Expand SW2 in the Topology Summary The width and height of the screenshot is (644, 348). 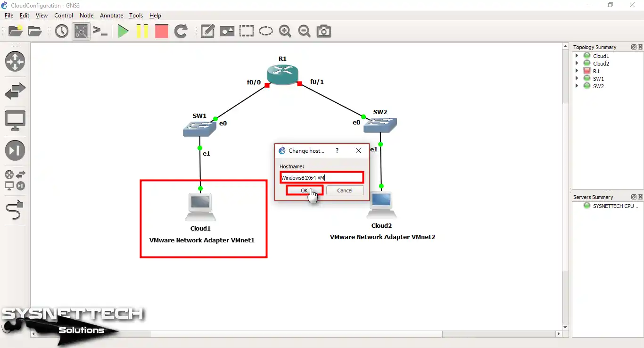[x=576, y=86]
